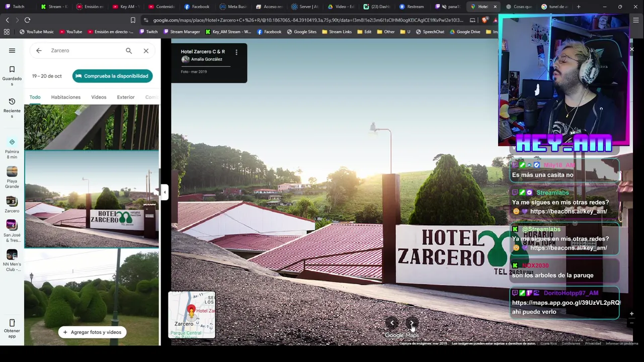
Task: Open Google Drive bookmark
Action: [x=465, y=32]
